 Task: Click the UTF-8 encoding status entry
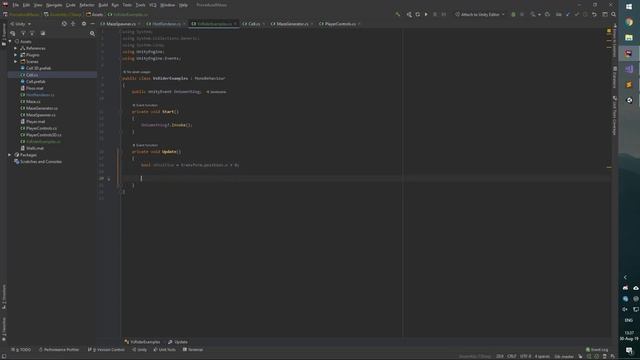pyautogui.click(x=526, y=356)
